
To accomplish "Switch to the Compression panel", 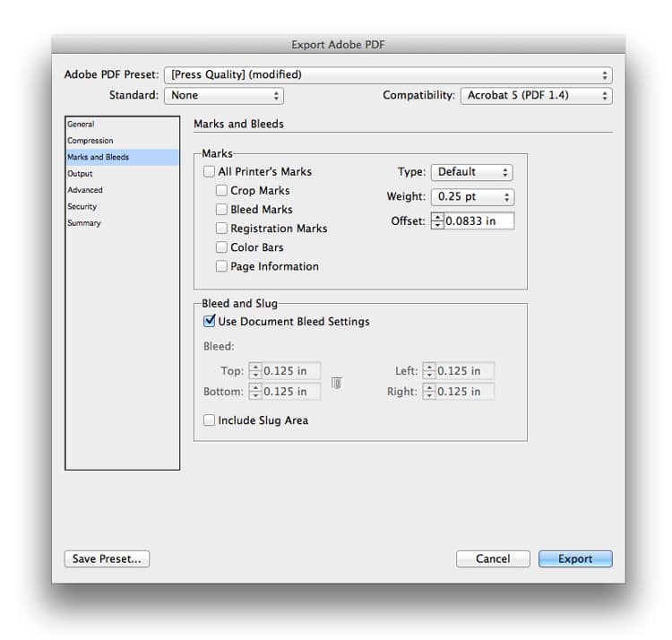I will 122,141.
